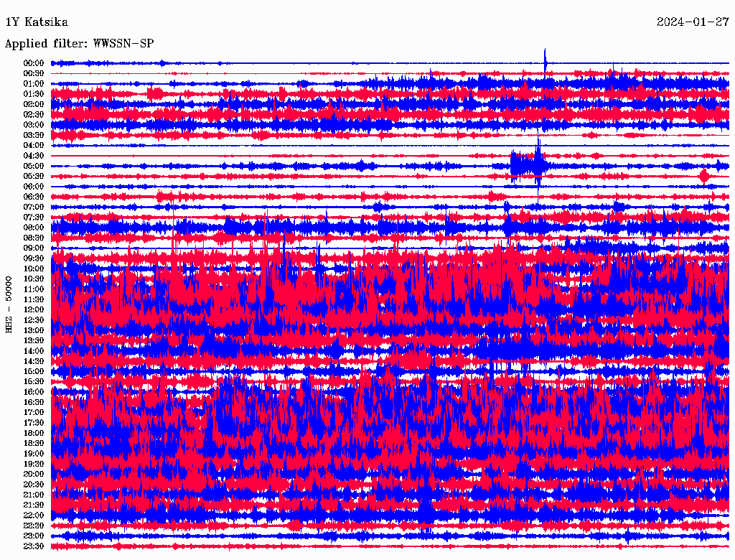
Task: Select the 20:00 time label
Action: pyautogui.click(x=34, y=474)
